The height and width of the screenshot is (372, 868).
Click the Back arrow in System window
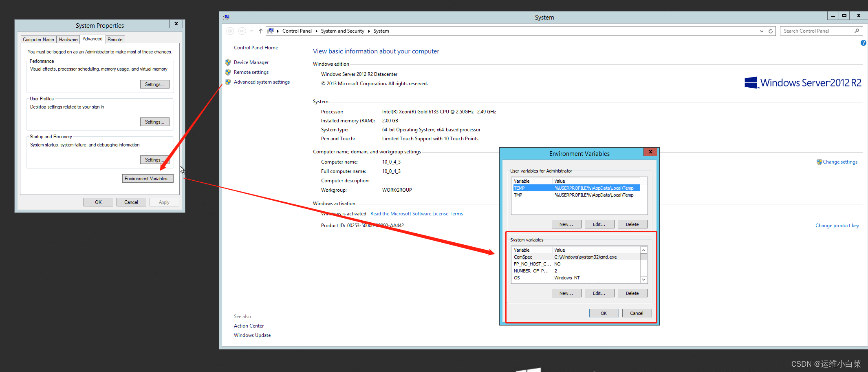(x=230, y=31)
